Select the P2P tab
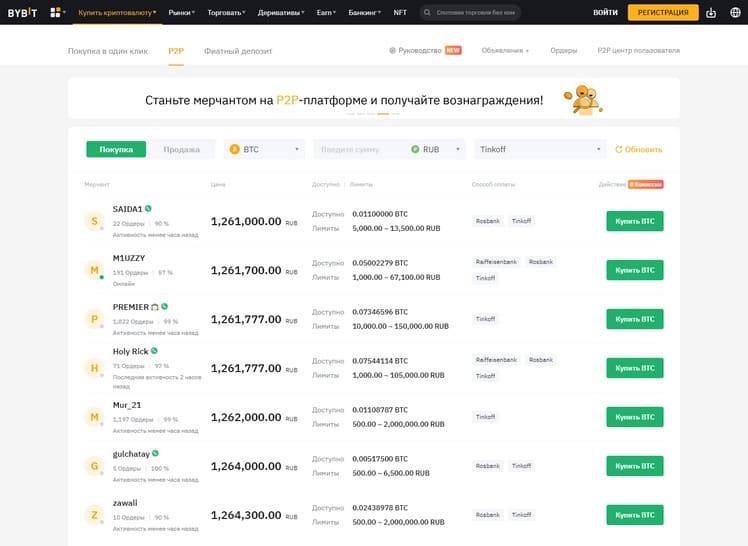Screen dimensions: 748x546 [x=176, y=51]
